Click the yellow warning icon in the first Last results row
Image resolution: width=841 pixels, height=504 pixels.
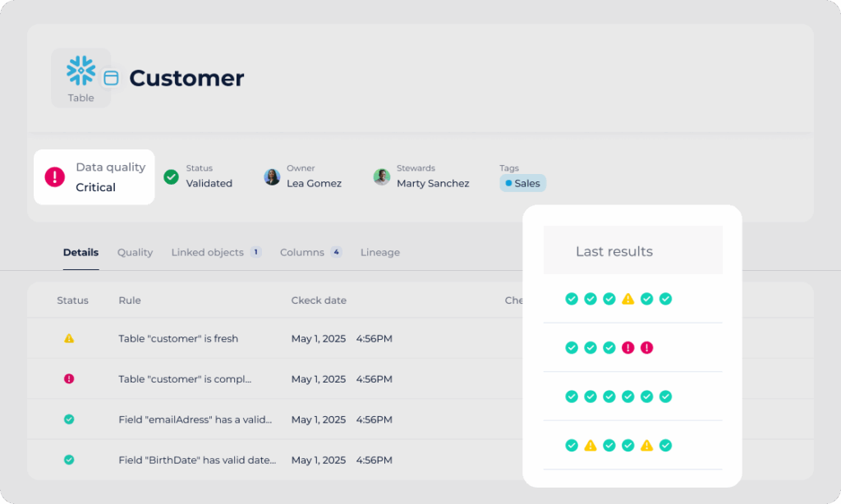pyautogui.click(x=628, y=300)
